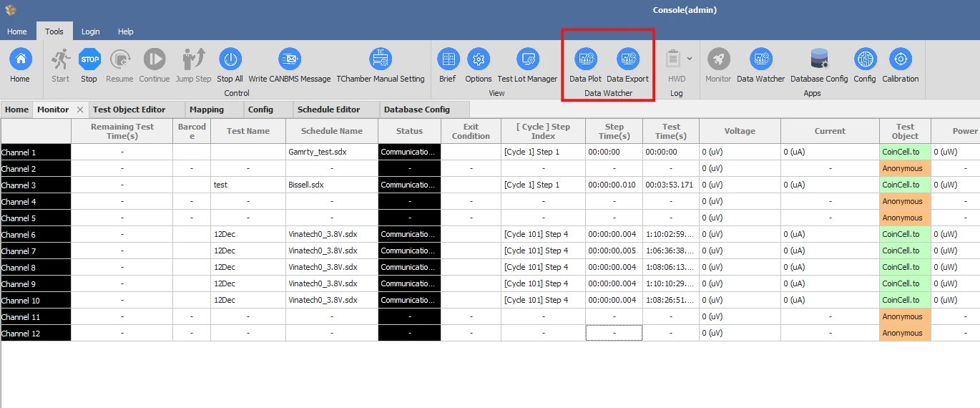Click test name cell in Channel 3

[x=248, y=185]
